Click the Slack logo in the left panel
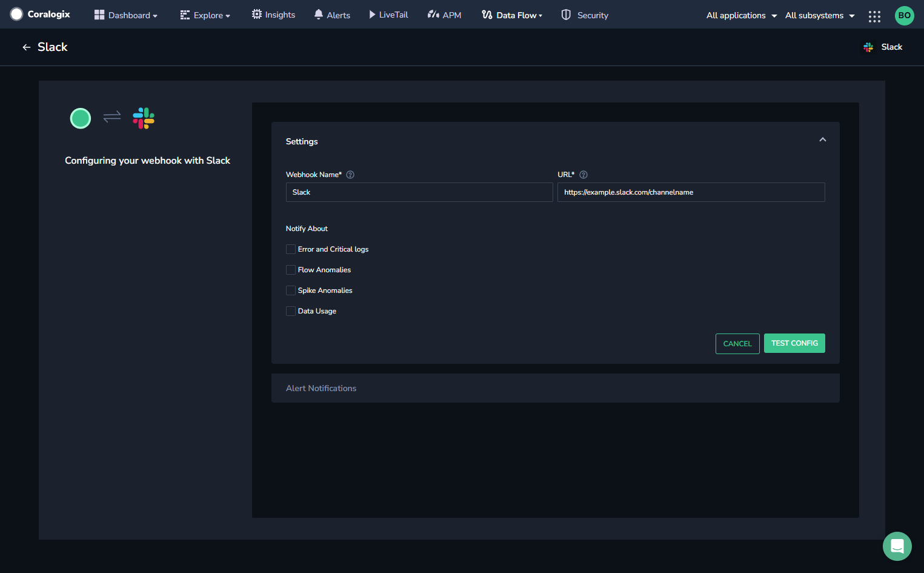924x573 pixels. tap(144, 118)
